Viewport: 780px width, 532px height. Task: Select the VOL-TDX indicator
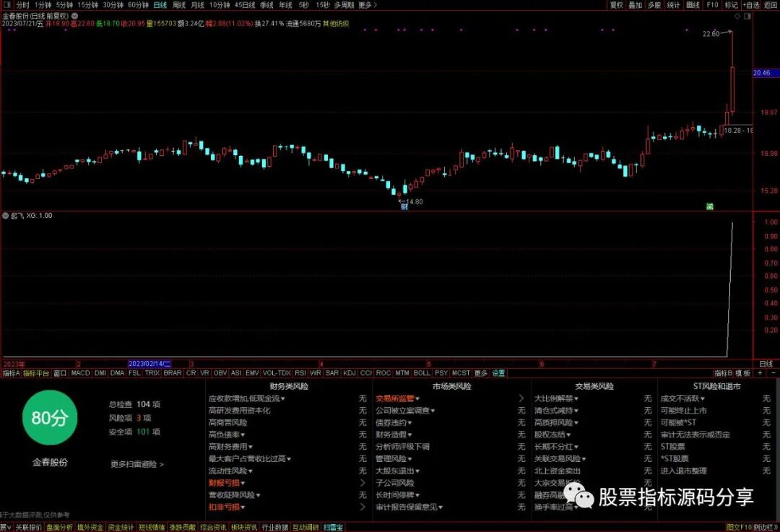click(277, 373)
